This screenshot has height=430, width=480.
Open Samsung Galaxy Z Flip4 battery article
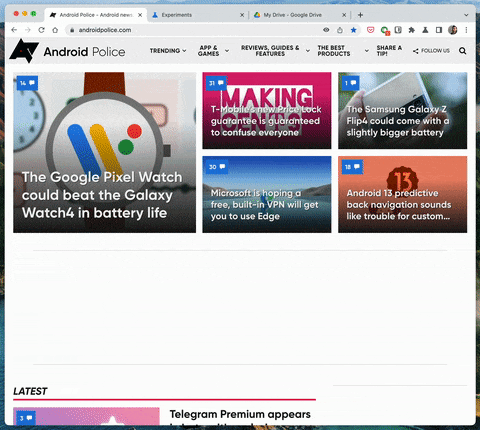click(x=398, y=121)
